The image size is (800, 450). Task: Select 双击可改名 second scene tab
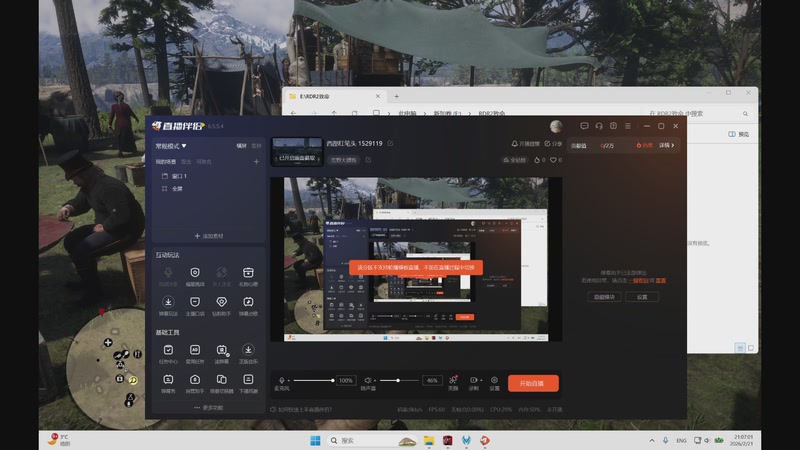(196, 162)
